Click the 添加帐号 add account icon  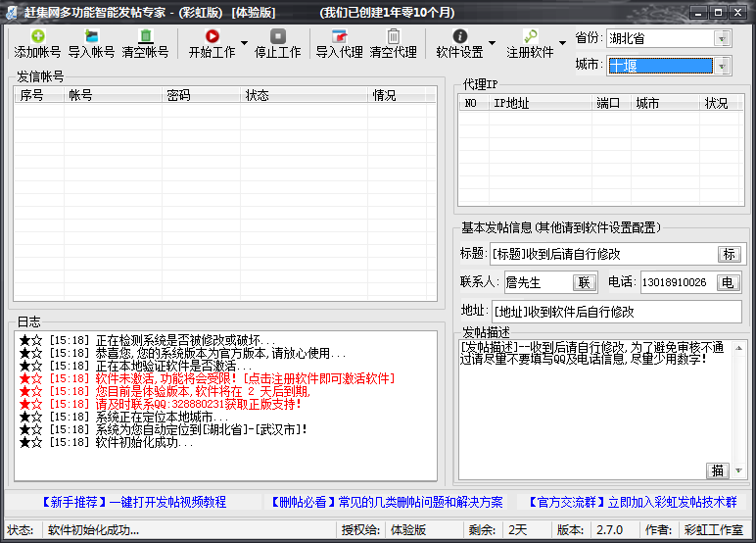37,36
